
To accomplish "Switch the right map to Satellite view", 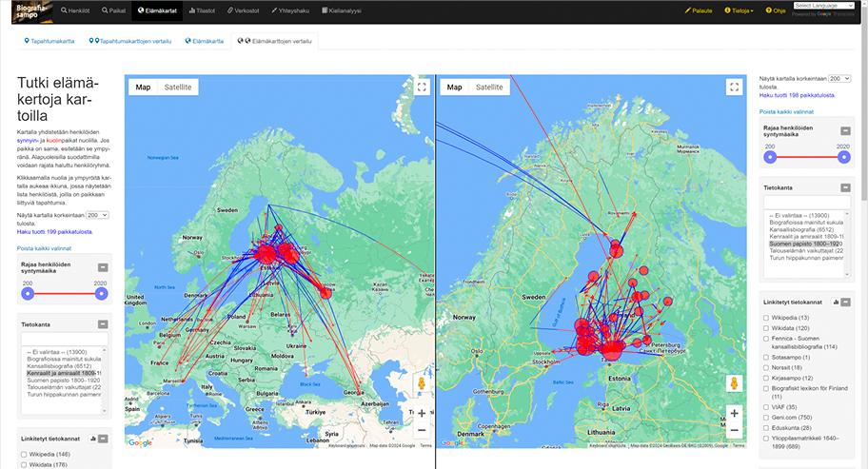I will [489, 87].
